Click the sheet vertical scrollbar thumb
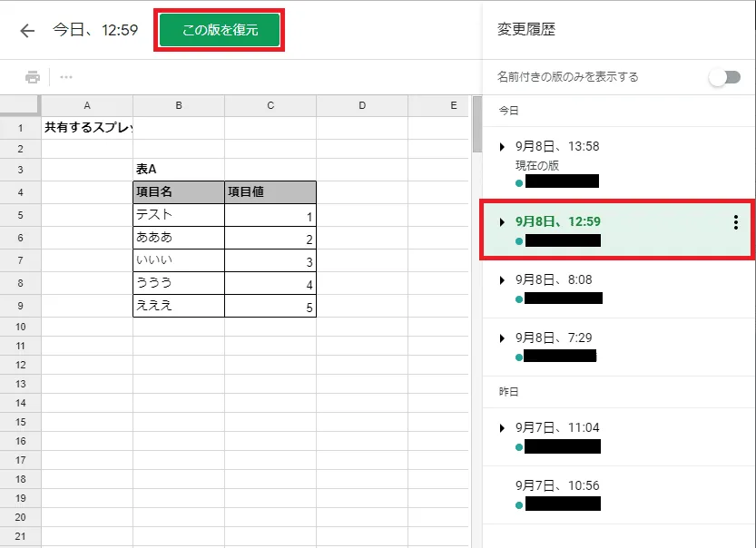Image resolution: width=756 pixels, height=548 pixels. (476, 124)
